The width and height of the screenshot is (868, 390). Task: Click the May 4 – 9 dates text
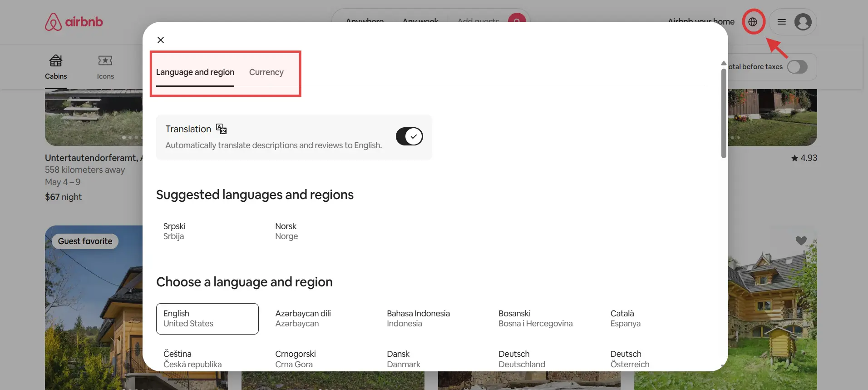[63, 182]
